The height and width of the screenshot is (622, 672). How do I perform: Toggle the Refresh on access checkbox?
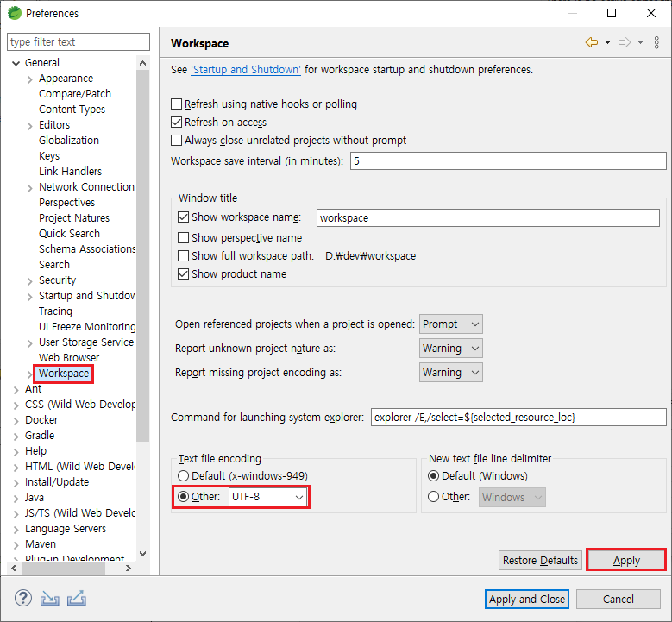[176, 123]
